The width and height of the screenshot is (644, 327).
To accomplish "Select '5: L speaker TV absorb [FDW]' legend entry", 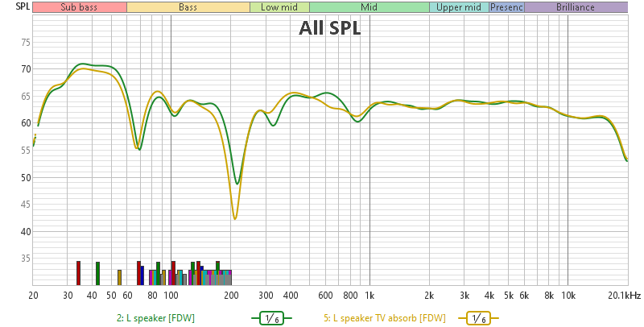I will 385,318.
